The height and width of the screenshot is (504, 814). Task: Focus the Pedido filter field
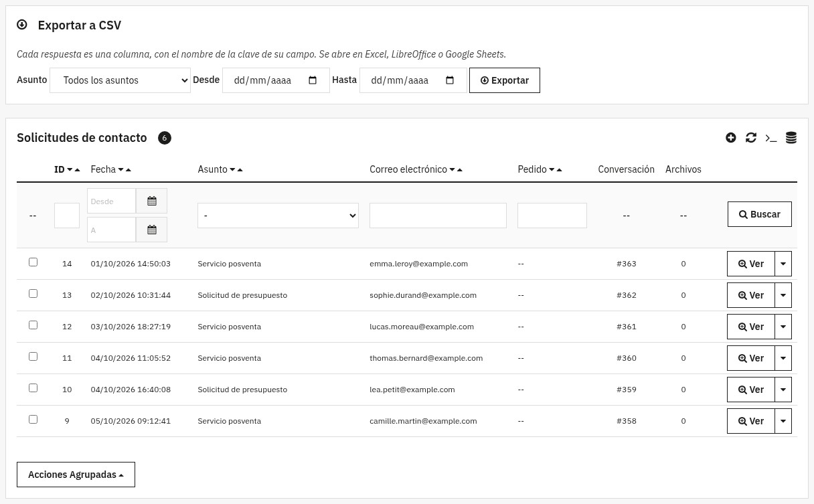[552, 216]
